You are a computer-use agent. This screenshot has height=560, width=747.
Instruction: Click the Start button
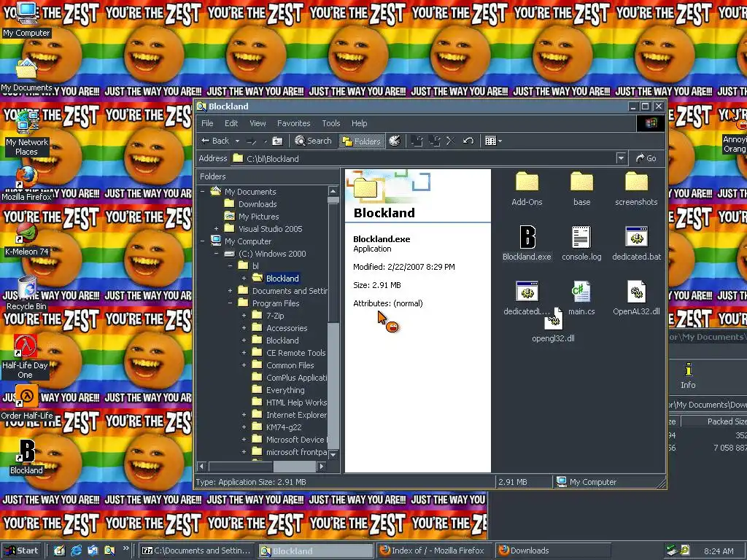[x=22, y=551]
